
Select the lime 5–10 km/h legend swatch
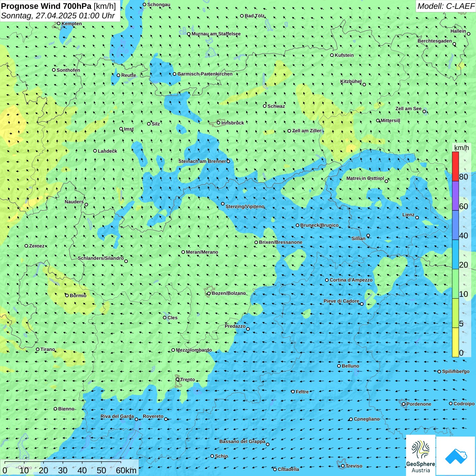455,313
